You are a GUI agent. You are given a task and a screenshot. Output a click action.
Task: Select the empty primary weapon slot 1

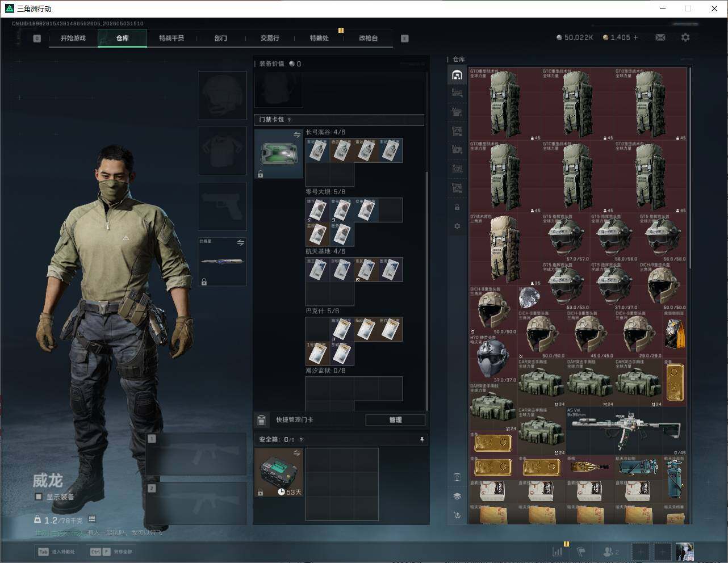tap(196, 454)
